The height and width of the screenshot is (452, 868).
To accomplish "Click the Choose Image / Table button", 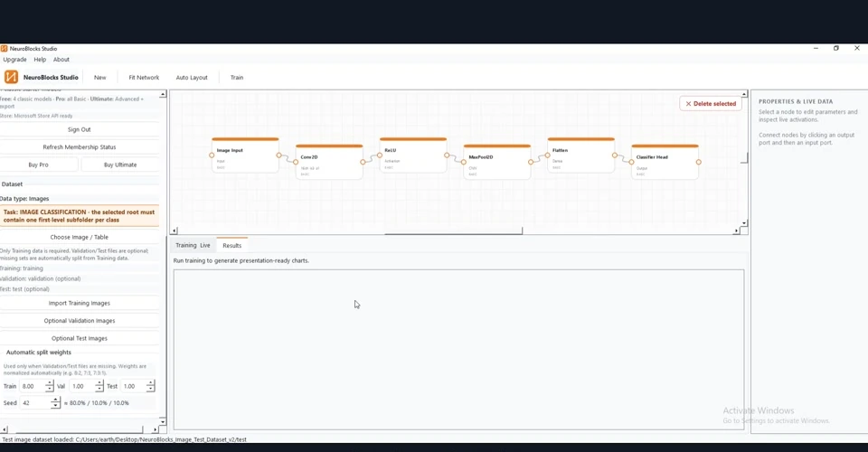I will point(80,237).
